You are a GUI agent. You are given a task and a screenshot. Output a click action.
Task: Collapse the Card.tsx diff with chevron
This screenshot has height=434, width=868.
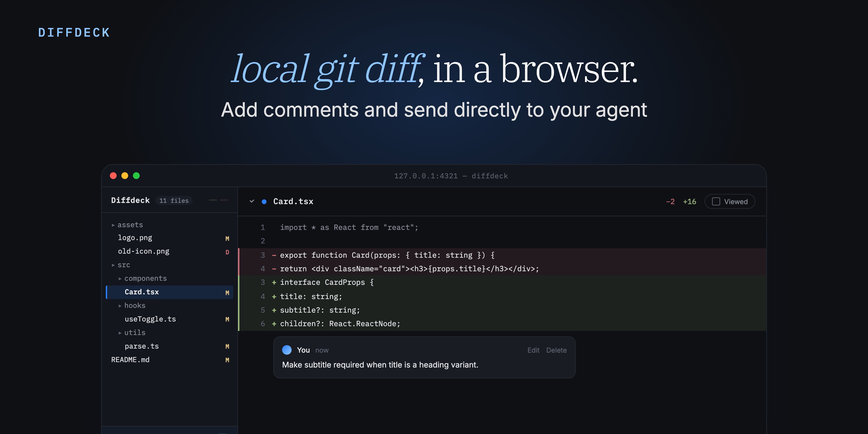(252, 201)
